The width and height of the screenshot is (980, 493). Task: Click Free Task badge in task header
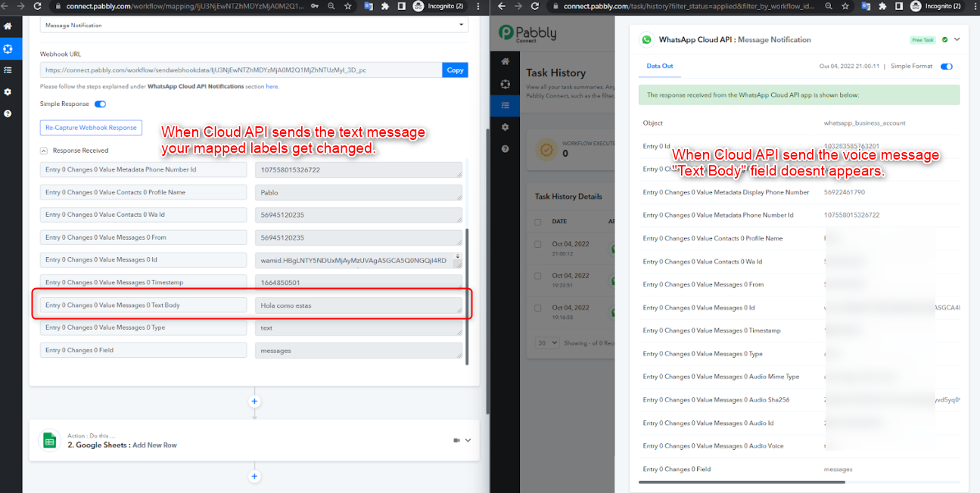click(x=923, y=39)
